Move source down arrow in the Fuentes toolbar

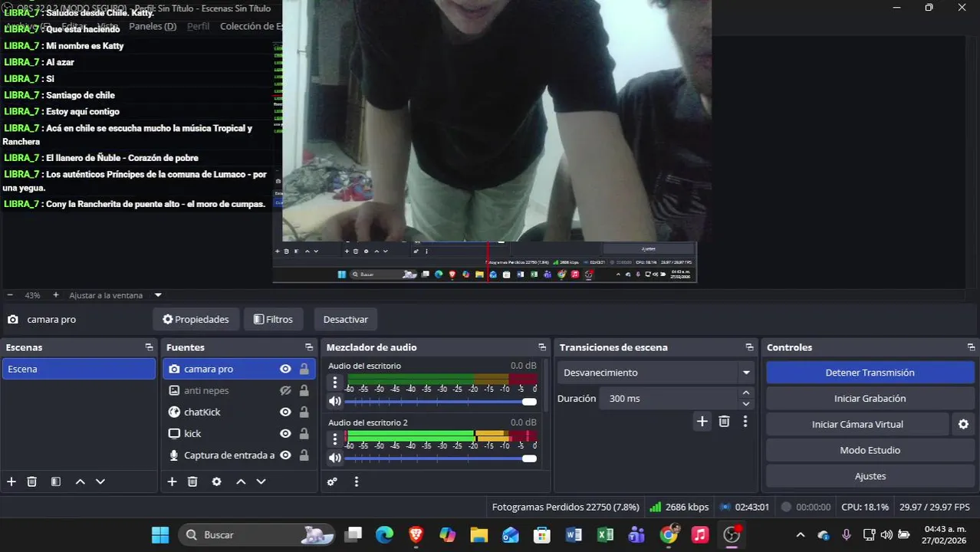pos(261,481)
